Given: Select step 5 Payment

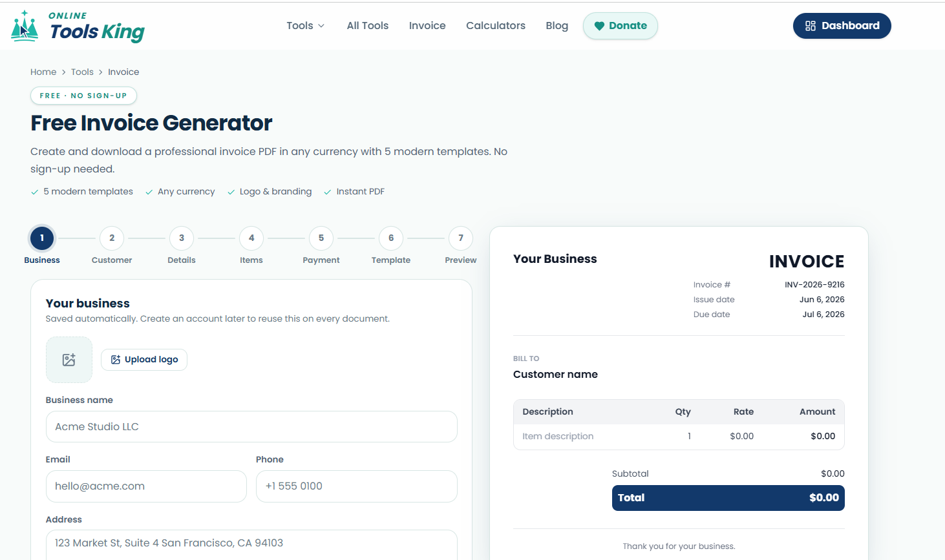Looking at the screenshot, I should click(x=321, y=238).
